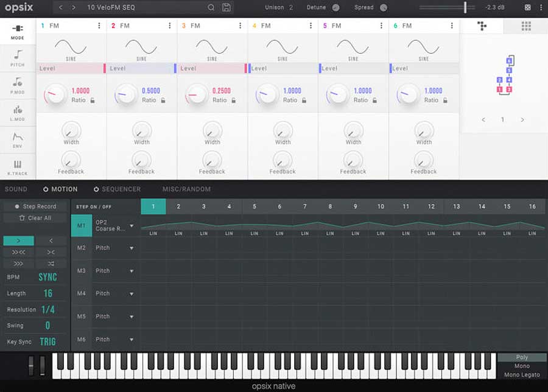
Task: Select Poly voice mode
Action: pos(522,357)
